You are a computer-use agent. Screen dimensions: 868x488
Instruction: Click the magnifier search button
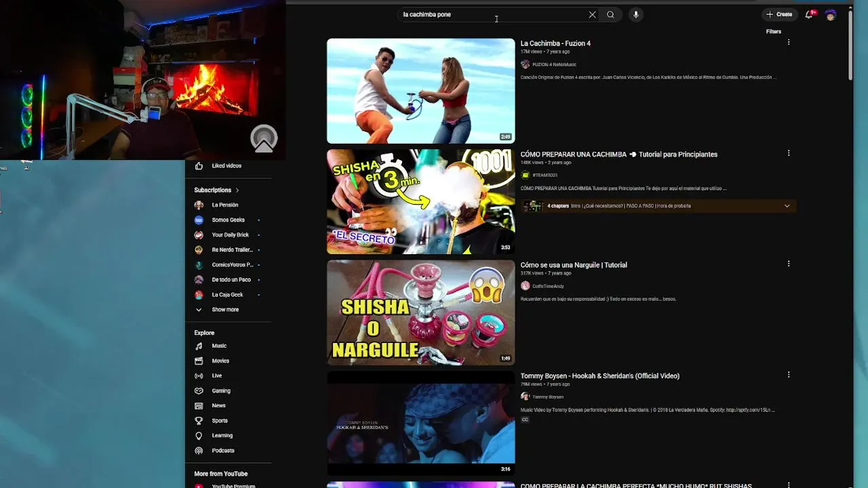[x=610, y=14]
